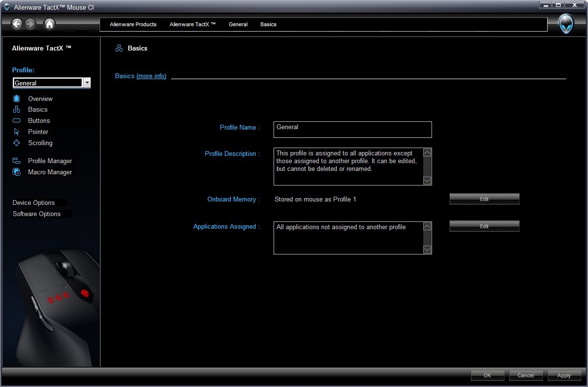Open the Pointer configuration page
Screen dimensions: 588x387
[38, 132]
